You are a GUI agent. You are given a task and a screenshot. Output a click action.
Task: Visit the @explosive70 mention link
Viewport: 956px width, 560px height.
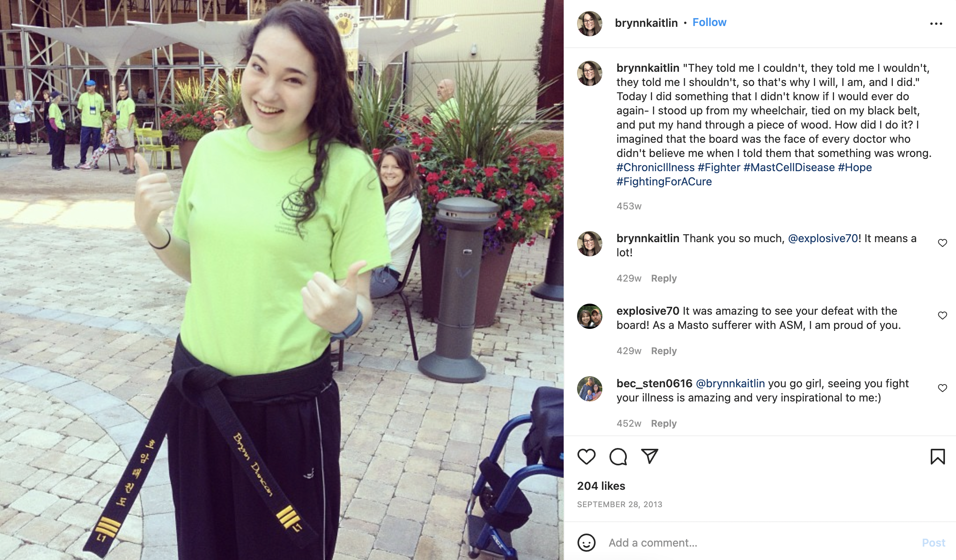pyautogui.click(x=823, y=238)
